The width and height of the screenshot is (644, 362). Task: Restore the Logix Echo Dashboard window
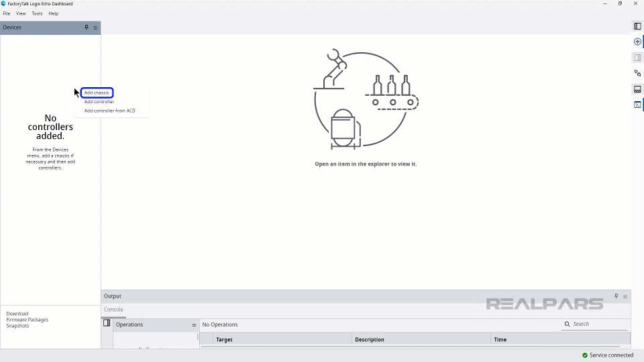[620, 4]
